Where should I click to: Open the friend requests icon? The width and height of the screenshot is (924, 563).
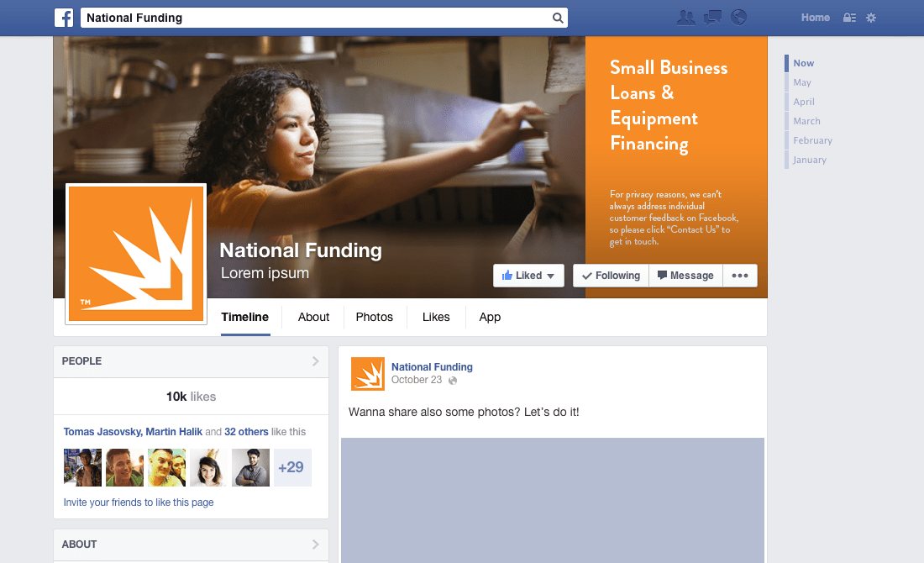tap(686, 18)
